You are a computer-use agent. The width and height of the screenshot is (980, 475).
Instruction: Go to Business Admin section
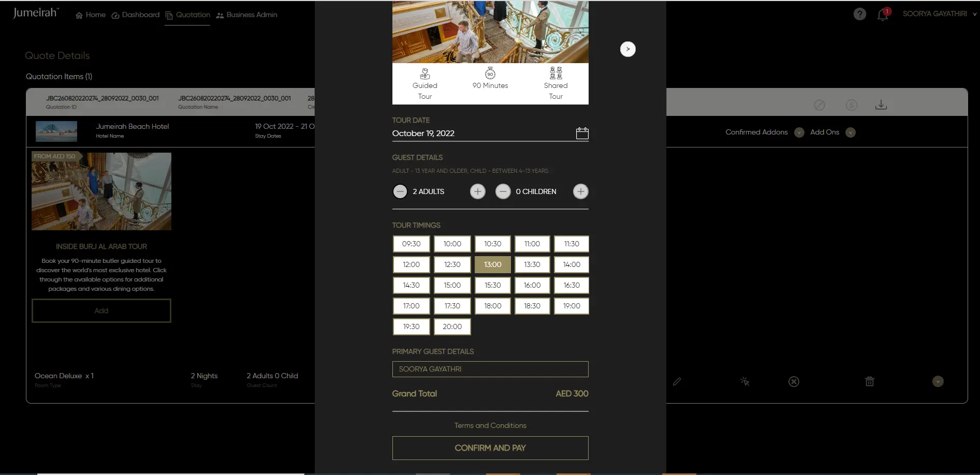click(x=246, y=15)
